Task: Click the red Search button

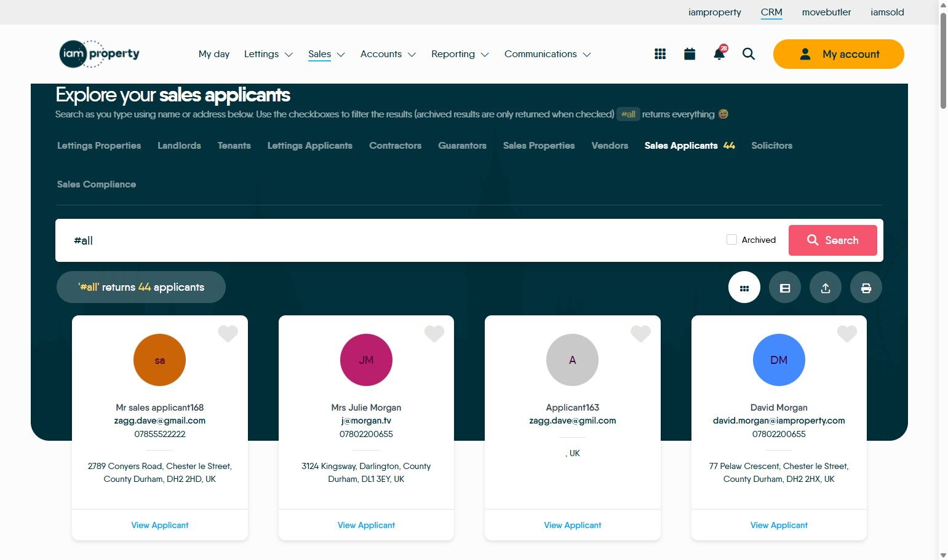Action: pos(833,240)
